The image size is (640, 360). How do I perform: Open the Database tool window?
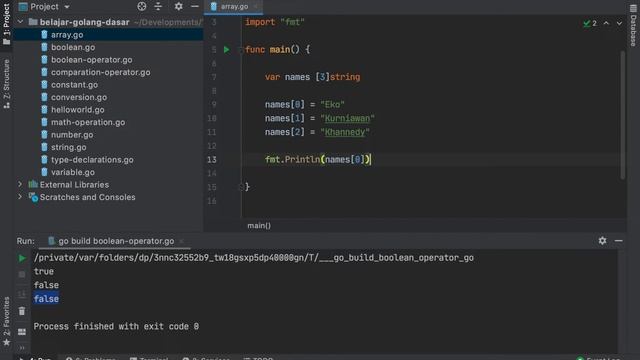coord(633,25)
